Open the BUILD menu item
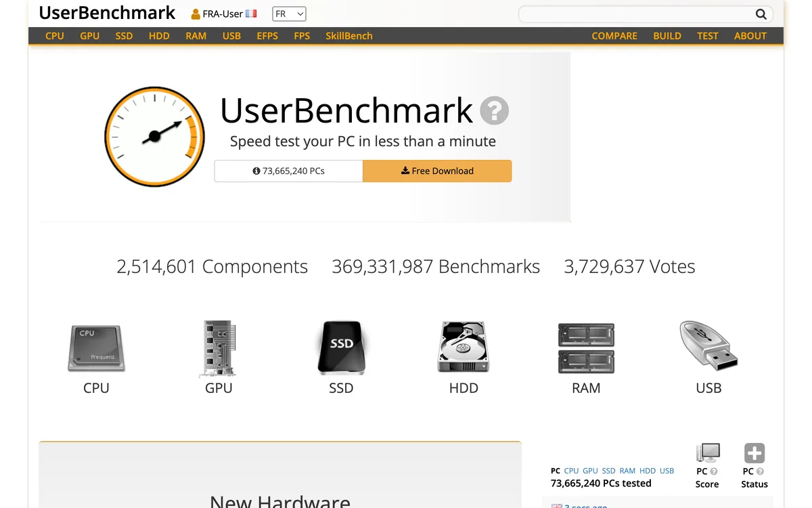Viewport: 812px width, 508px height. [x=667, y=36]
